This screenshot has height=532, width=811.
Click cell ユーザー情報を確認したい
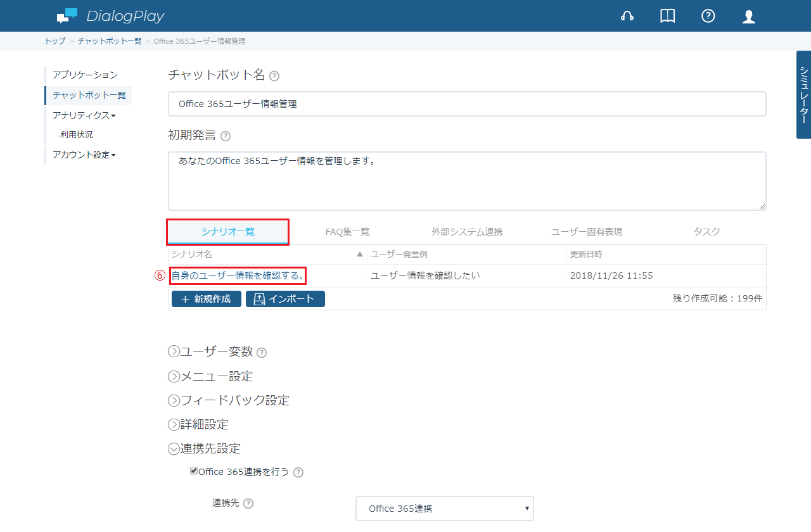(x=425, y=275)
